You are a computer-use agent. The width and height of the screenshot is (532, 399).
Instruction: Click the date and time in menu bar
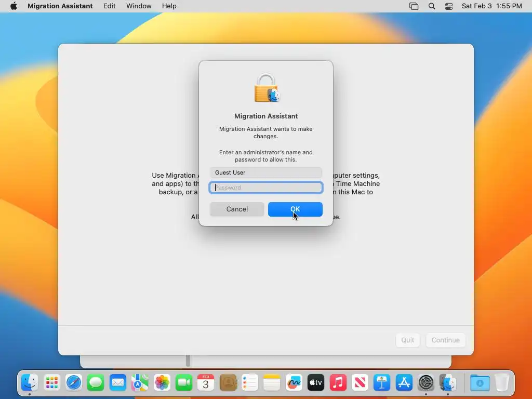coord(491,6)
